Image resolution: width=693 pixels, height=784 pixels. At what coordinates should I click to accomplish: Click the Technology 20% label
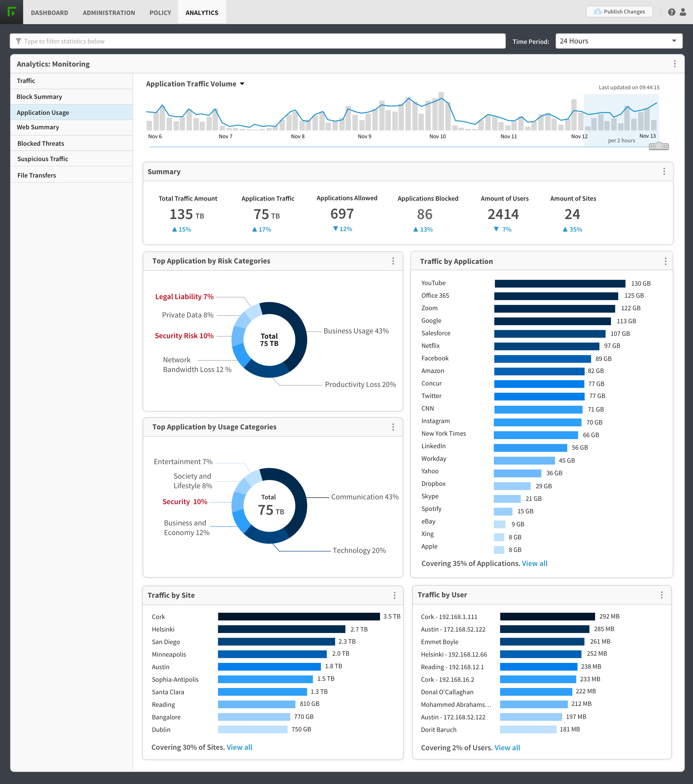click(x=359, y=550)
